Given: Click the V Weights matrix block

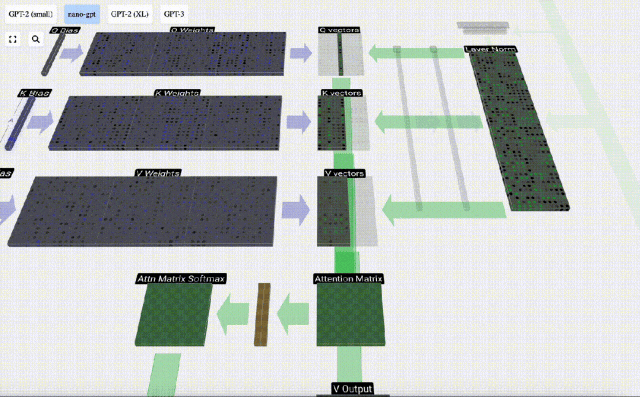Looking at the screenshot, I should [142, 211].
